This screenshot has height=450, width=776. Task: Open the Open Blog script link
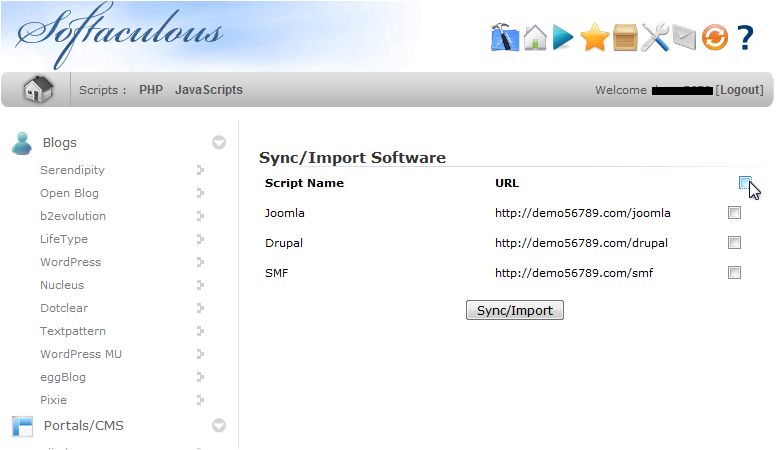coord(69,193)
